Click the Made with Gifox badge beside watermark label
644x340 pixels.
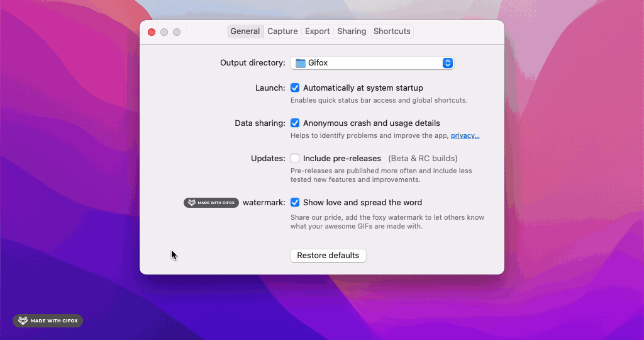click(211, 203)
